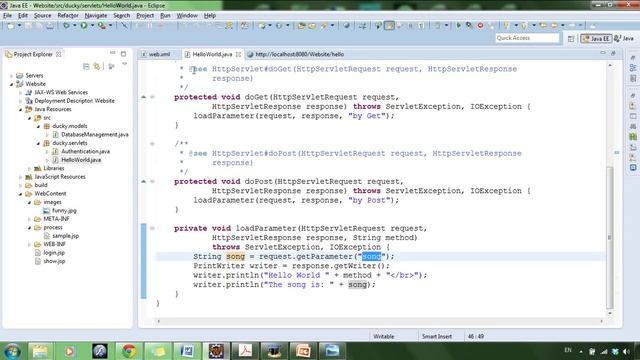Open Google Chrome from the taskbar
The image size is (640, 360).
(129, 351)
